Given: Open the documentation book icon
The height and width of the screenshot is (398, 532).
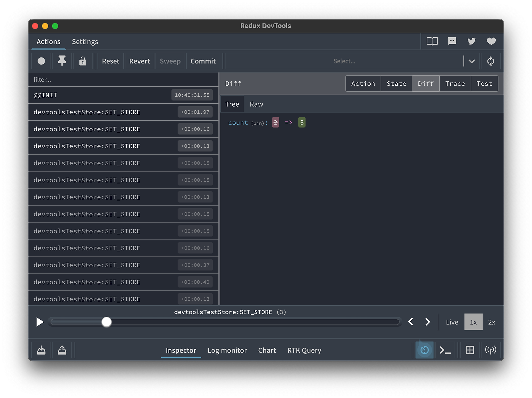Looking at the screenshot, I should point(432,42).
